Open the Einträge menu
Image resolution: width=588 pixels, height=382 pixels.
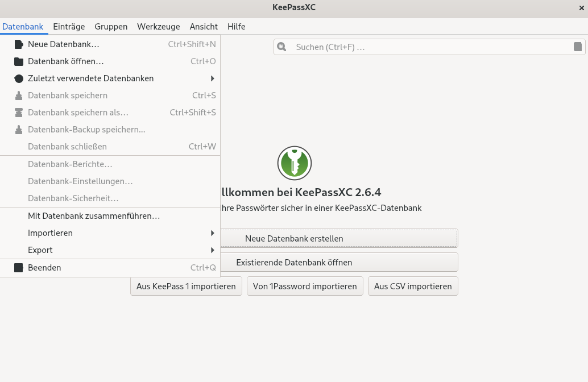[69, 27]
